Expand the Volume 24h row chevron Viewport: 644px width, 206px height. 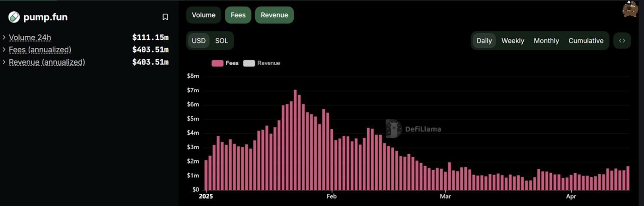4,38
